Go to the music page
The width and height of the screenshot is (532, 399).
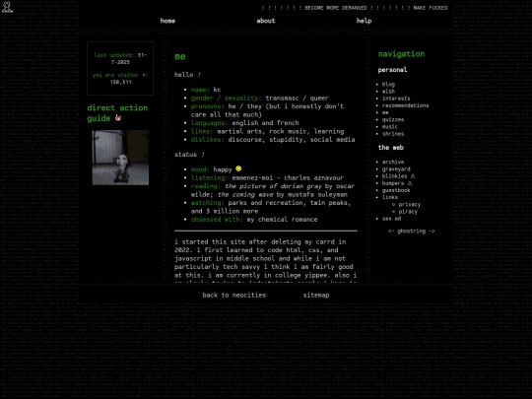(390, 126)
